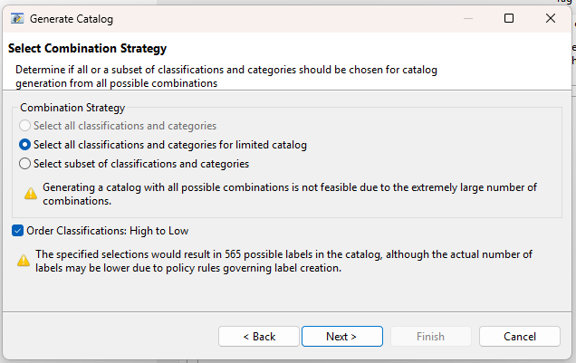The image size is (576, 363).
Task: Click the 565 possible labels warning text
Action: pos(284,261)
